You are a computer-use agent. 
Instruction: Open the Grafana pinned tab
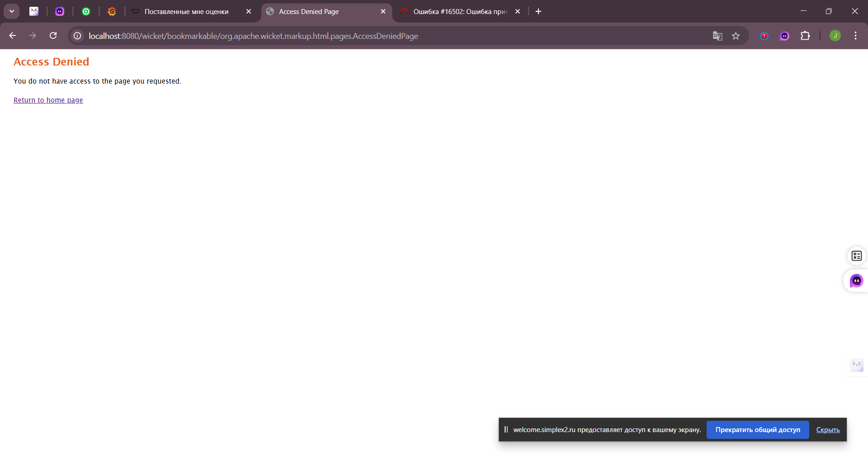112,11
